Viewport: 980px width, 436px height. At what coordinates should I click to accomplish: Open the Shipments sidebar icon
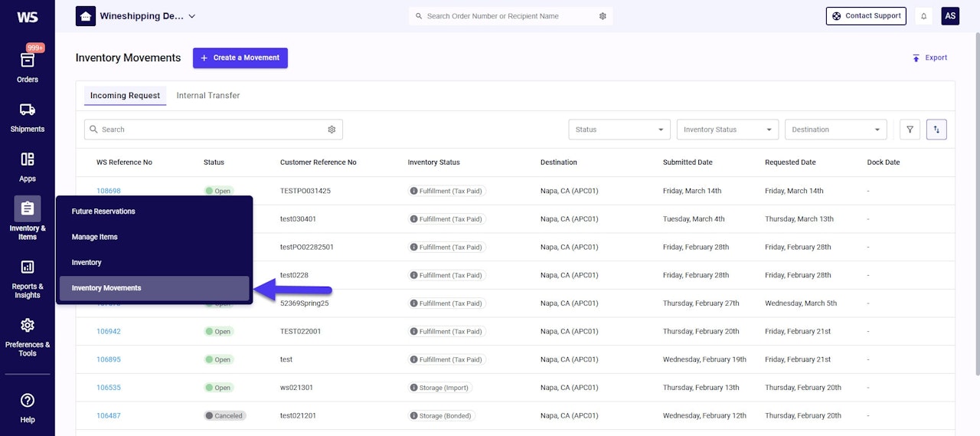[28, 116]
